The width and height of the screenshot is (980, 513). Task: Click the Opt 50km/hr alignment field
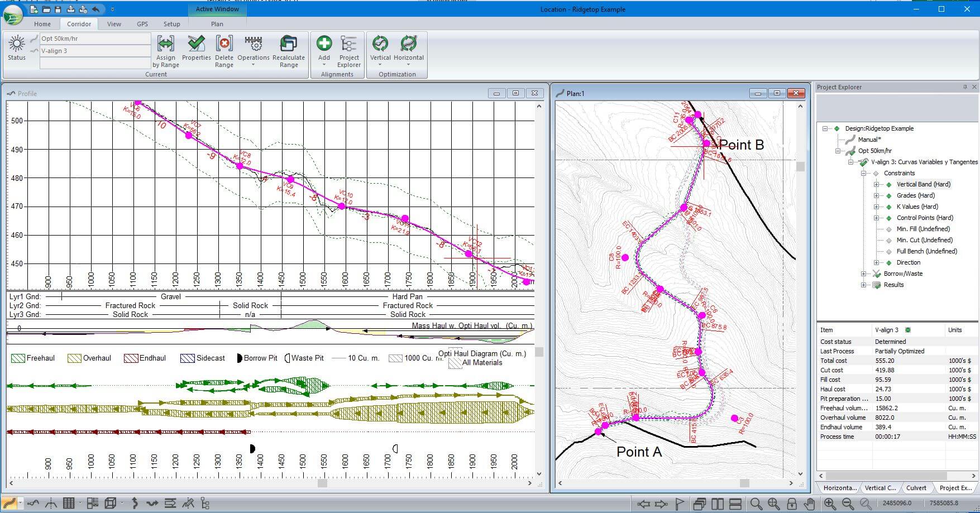[95, 39]
